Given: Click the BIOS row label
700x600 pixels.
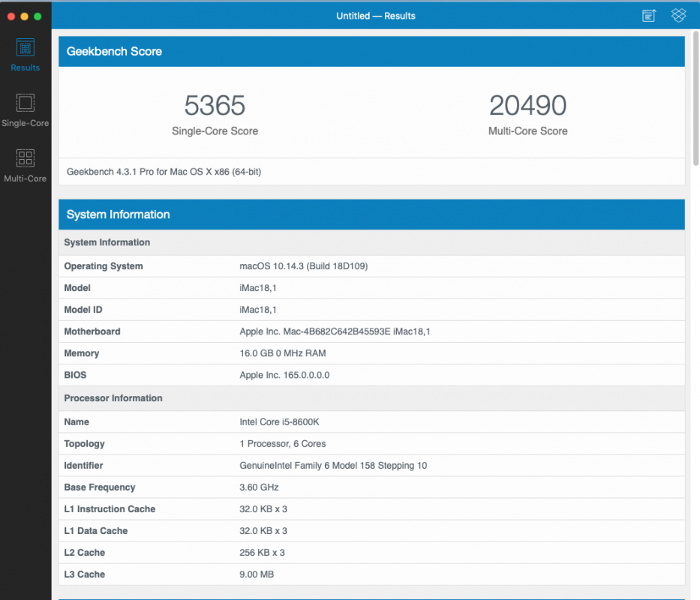Looking at the screenshot, I should click(x=75, y=375).
